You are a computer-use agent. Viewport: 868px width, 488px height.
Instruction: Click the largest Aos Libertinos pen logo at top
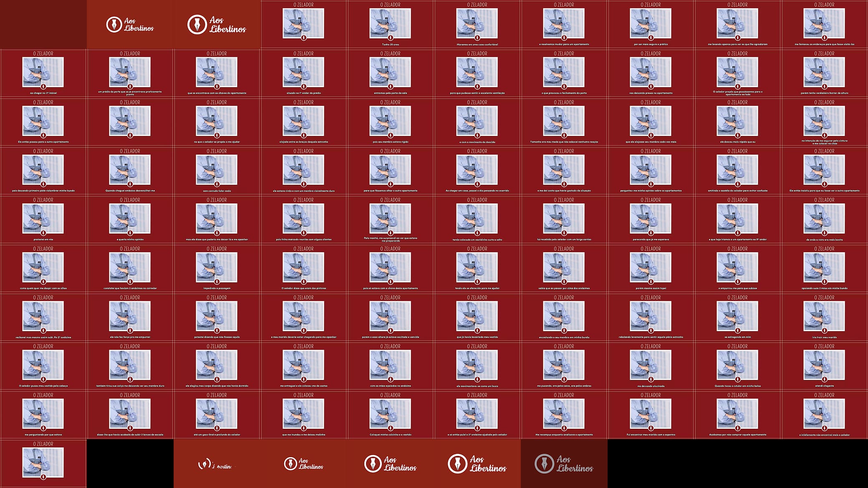(217, 24)
